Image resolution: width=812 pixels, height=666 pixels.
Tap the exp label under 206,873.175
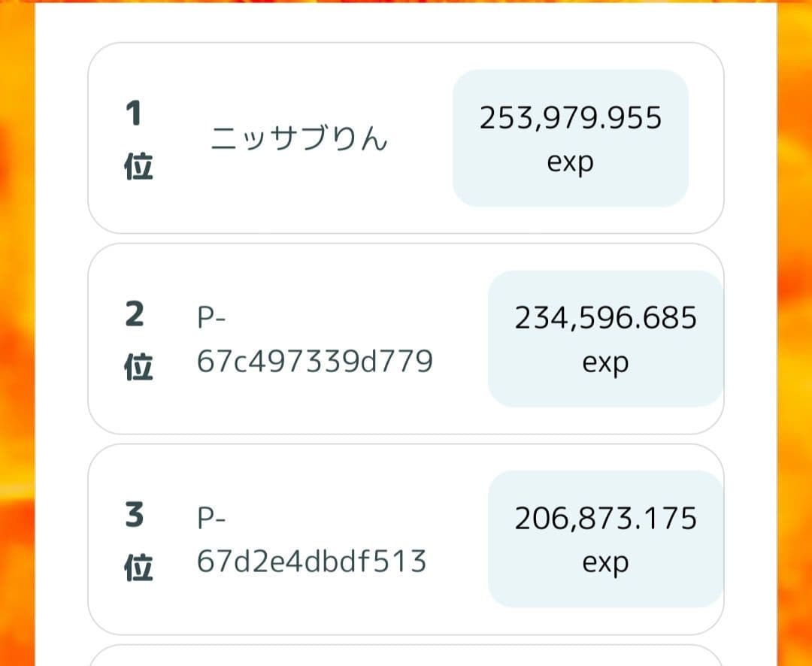coord(605,561)
